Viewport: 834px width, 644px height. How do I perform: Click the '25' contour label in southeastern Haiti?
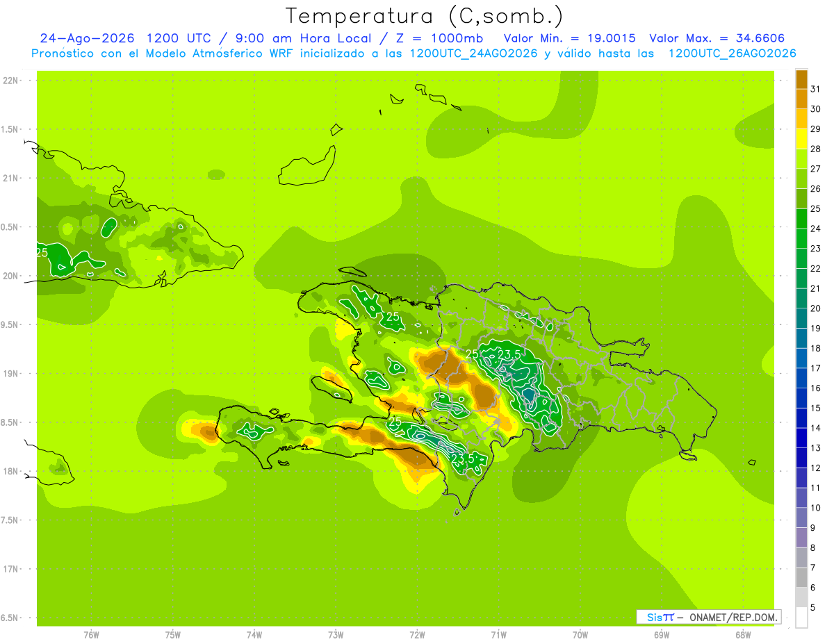394,422
